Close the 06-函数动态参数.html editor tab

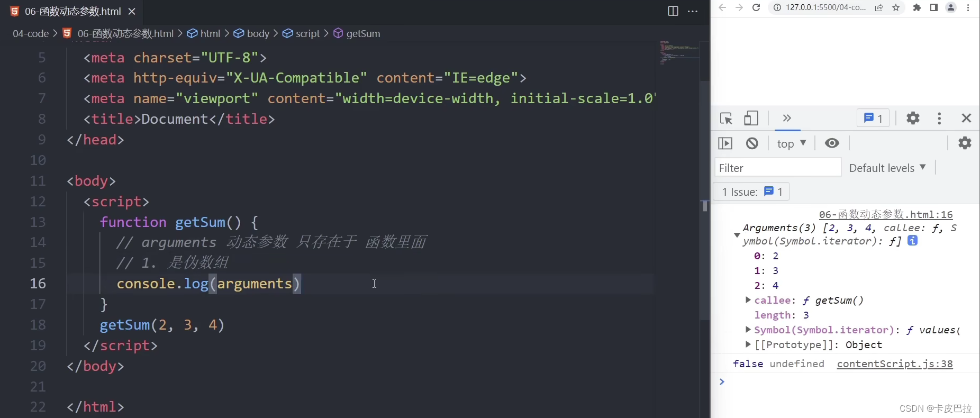pyautogui.click(x=132, y=11)
